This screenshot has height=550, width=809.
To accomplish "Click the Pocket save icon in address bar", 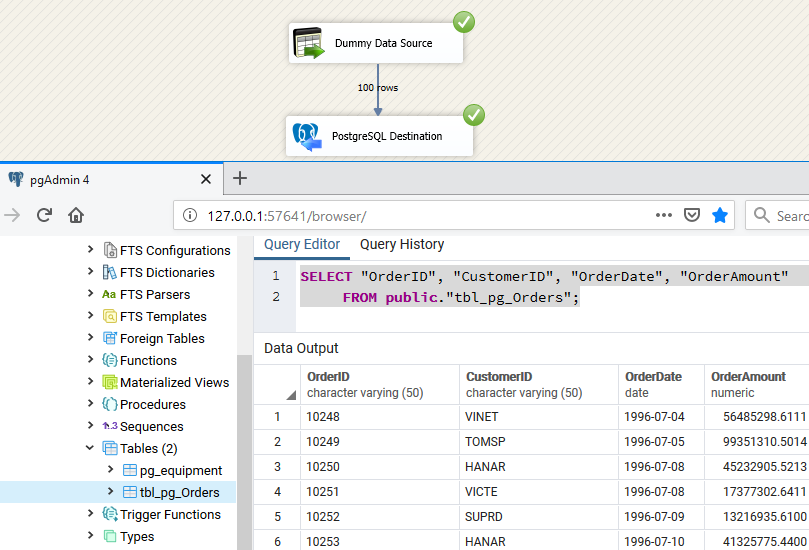I will (692, 215).
